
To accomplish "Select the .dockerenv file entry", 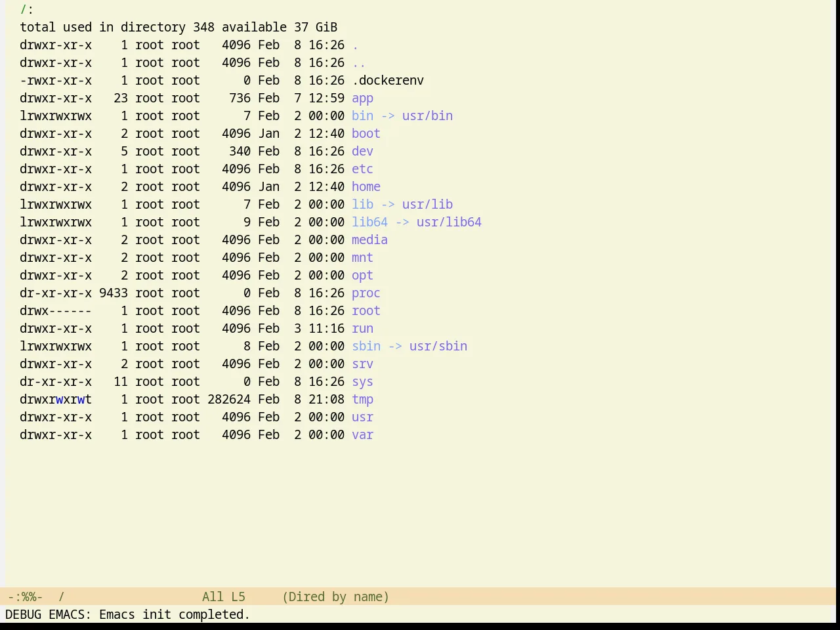I will click(x=388, y=81).
